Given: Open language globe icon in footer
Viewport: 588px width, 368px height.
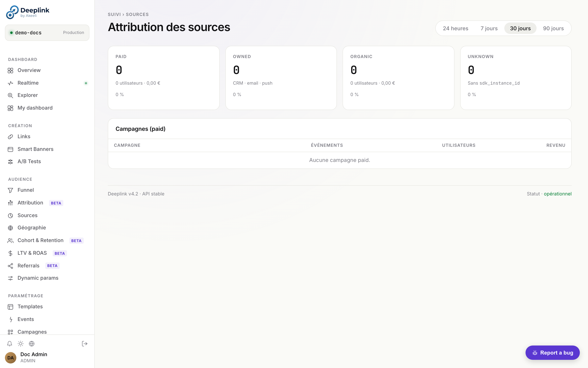Looking at the screenshot, I should (32, 344).
